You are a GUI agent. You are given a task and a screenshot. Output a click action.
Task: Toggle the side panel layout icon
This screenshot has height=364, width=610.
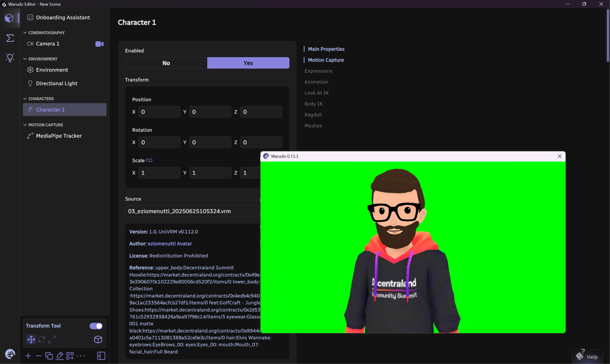point(101,356)
